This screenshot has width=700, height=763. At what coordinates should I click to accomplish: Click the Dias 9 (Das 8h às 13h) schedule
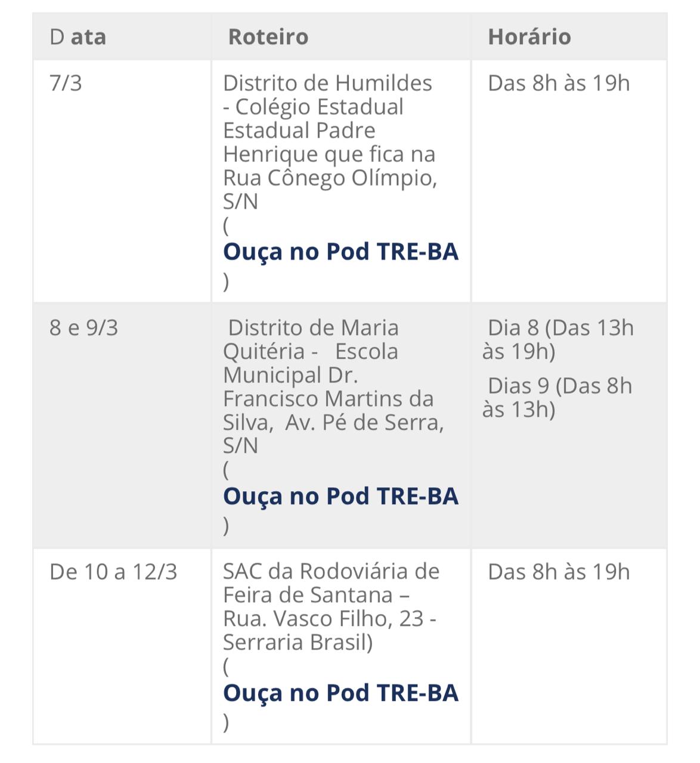point(557,398)
